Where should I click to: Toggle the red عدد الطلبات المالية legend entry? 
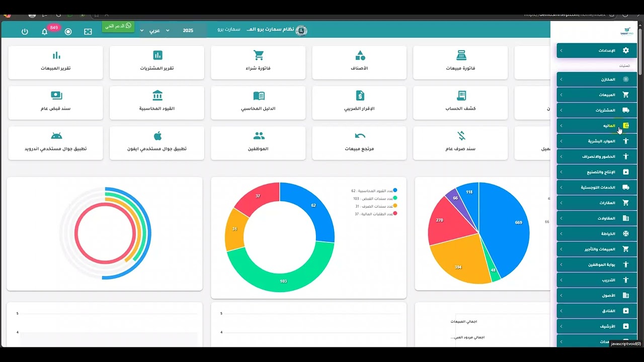(x=376, y=214)
